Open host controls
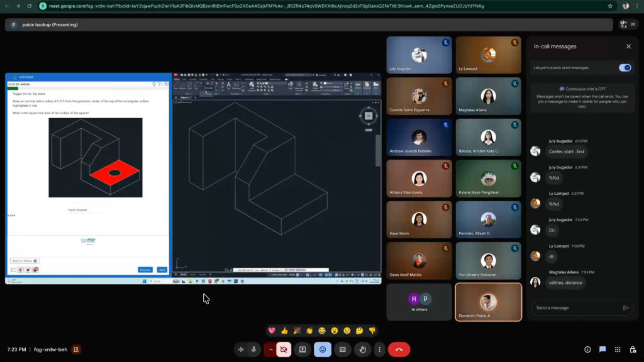Viewport: 644px width, 362px height. (x=632, y=349)
